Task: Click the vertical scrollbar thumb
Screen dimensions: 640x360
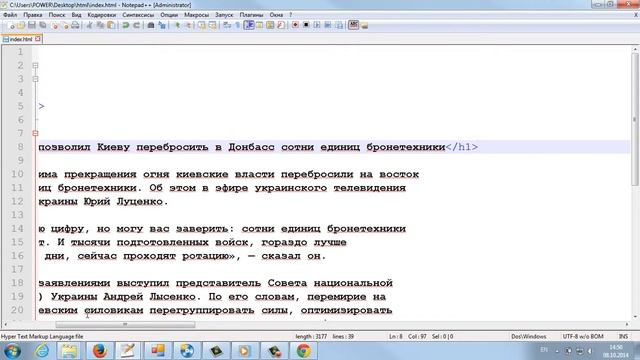Action: pos(635,119)
